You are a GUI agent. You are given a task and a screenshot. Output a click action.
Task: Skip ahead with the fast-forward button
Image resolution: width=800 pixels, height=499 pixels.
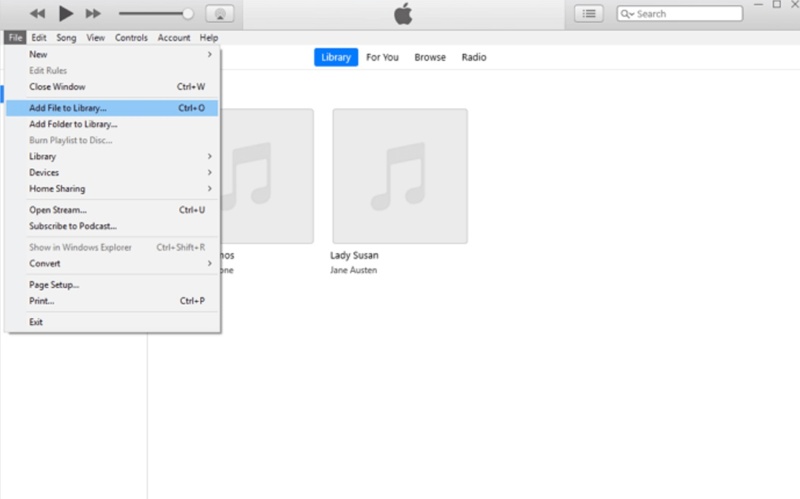click(93, 14)
